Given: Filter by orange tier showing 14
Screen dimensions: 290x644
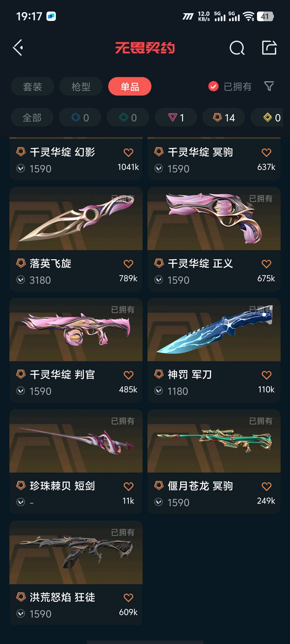Looking at the screenshot, I should pos(224,117).
